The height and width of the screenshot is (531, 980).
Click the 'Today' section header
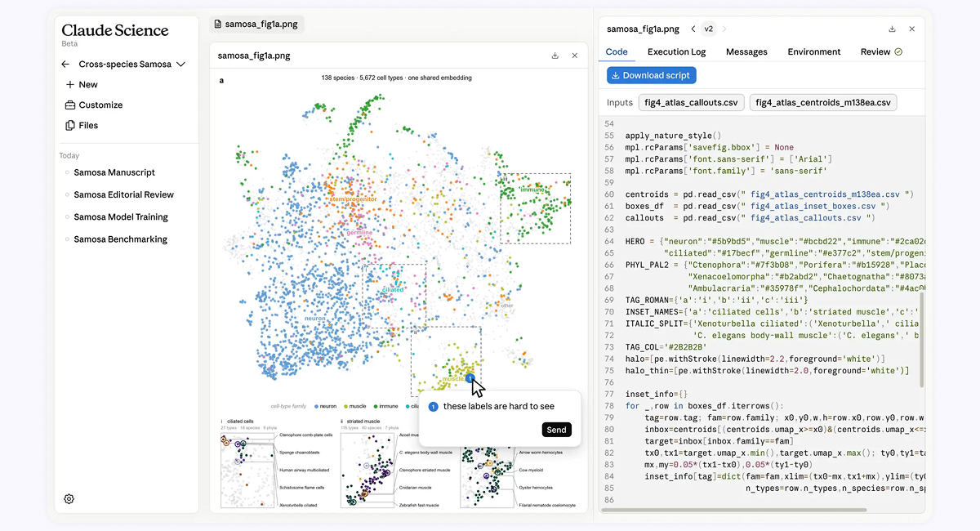(69, 155)
